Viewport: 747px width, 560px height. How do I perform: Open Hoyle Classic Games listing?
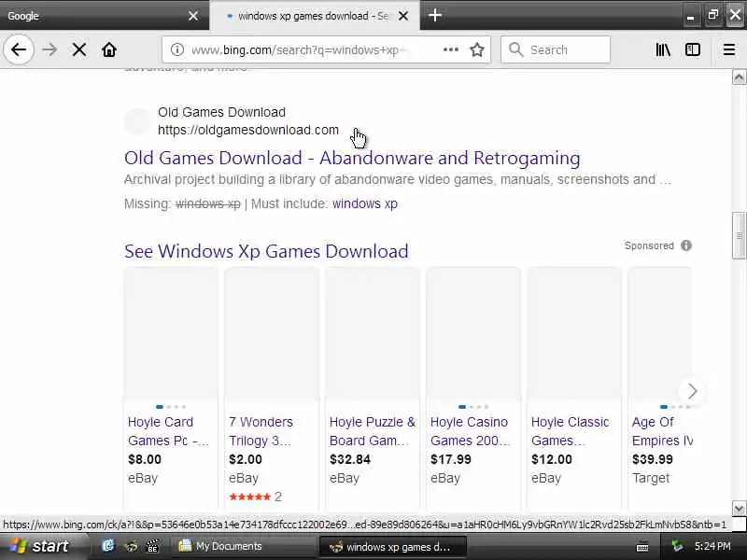pyautogui.click(x=570, y=431)
